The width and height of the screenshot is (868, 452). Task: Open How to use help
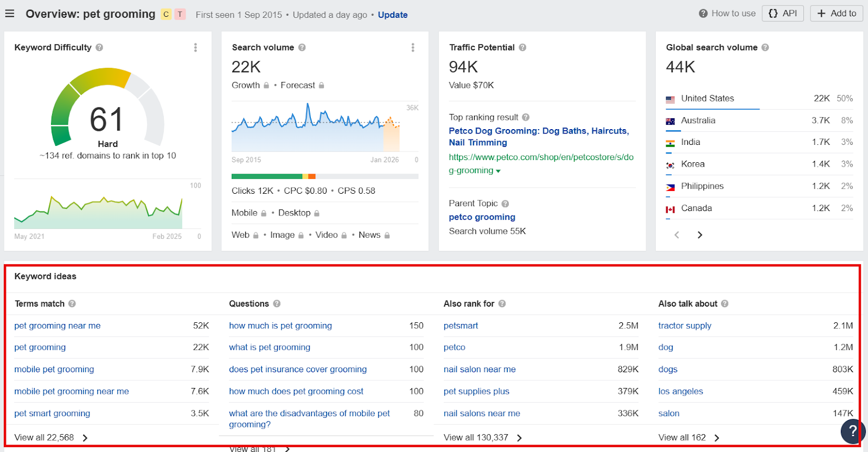[x=727, y=13]
